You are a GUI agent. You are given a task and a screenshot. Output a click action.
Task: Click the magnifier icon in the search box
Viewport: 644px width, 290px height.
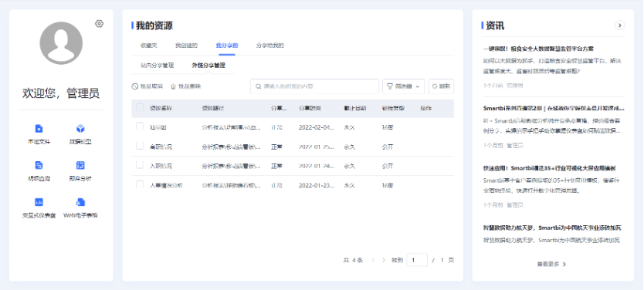coord(259,86)
